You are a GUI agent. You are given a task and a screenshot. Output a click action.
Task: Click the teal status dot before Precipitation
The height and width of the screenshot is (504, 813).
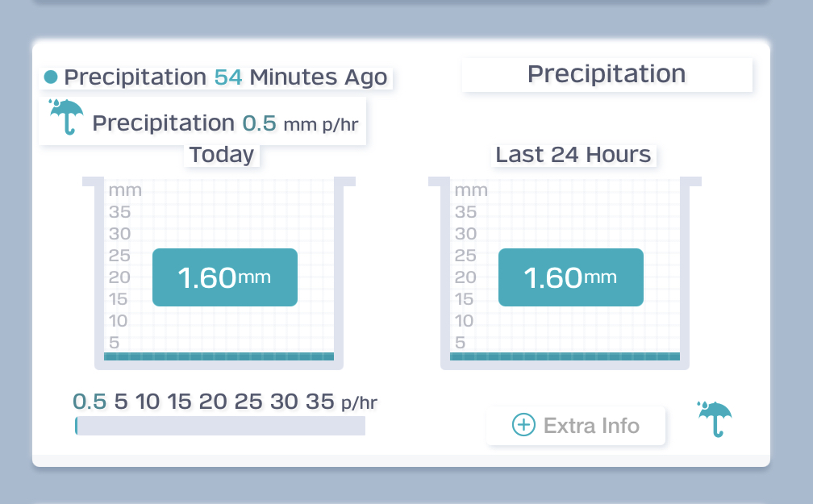click(51, 77)
